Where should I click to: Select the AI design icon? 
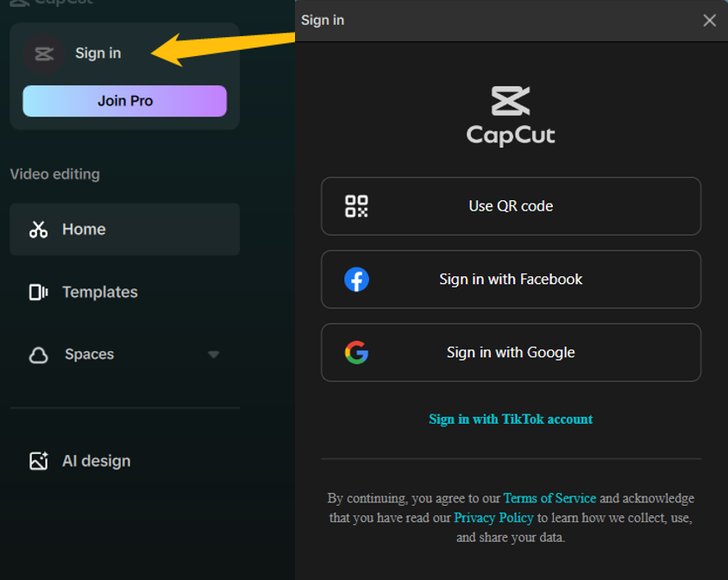click(38, 461)
